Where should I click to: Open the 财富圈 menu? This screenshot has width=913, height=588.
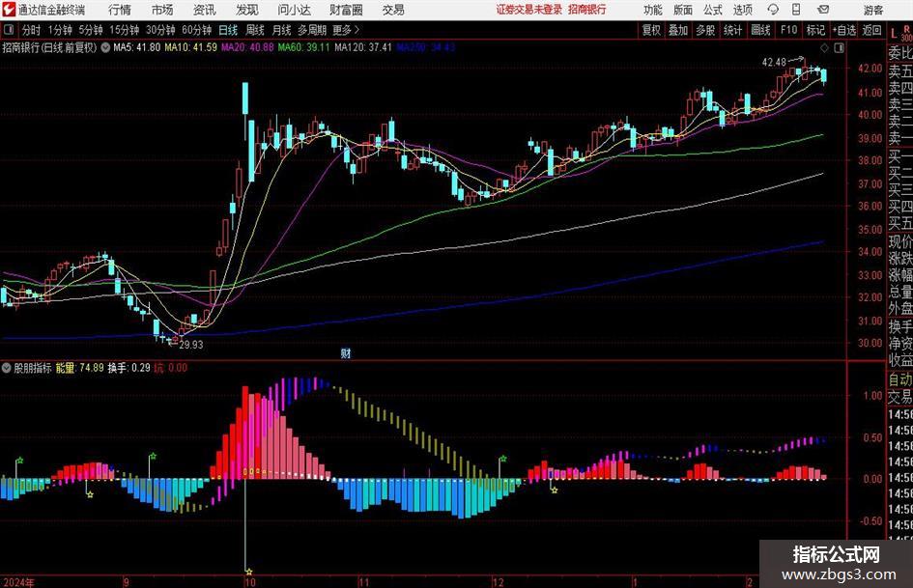[346, 10]
